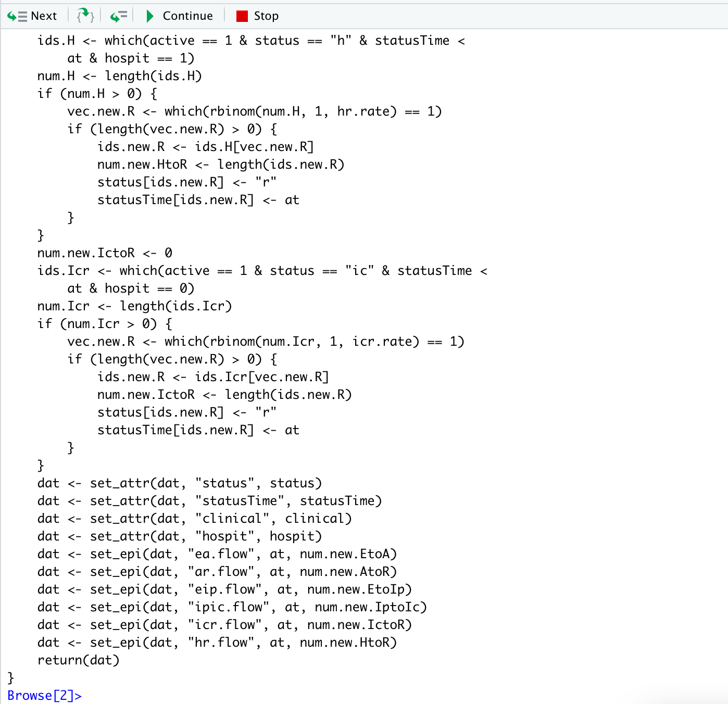The image size is (728, 704).
Task: Click the rbinom line using icr.rate
Action: (266, 342)
